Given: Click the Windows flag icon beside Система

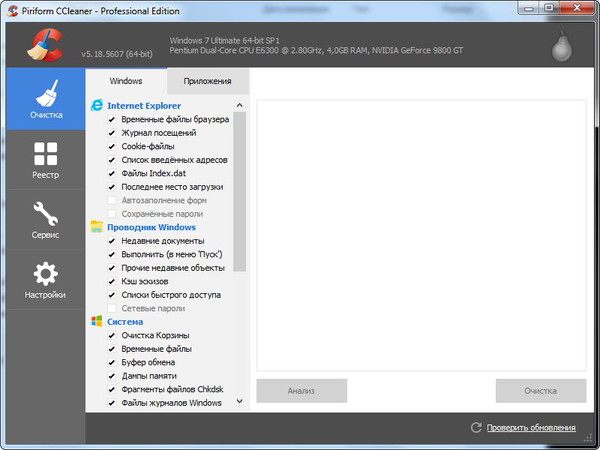Looking at the screenshot, I should tap(97, 322).
